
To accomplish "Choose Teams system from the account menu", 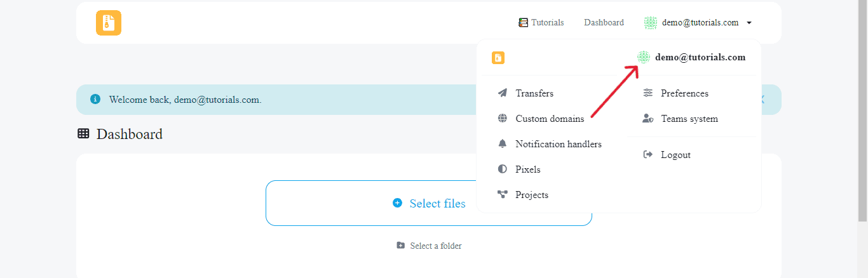I will pyautogui.click(x=689, y=119).
